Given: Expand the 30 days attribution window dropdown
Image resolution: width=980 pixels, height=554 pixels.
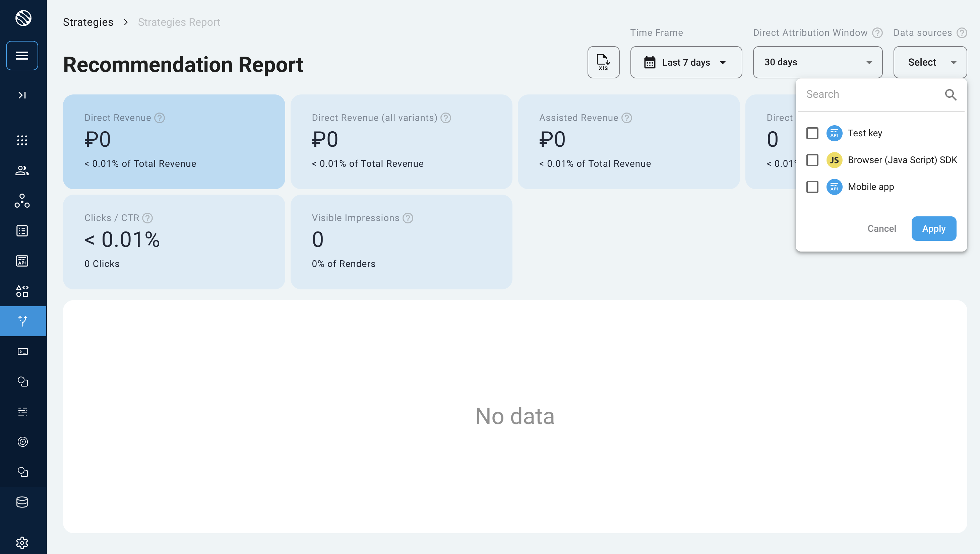Looking at the screenshot, I should point(817,62).
